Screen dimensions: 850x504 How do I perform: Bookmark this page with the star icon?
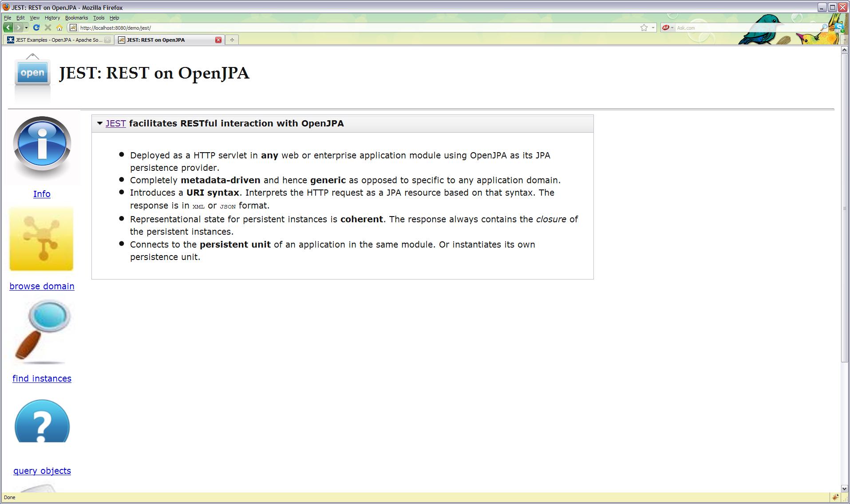(644, 28)
